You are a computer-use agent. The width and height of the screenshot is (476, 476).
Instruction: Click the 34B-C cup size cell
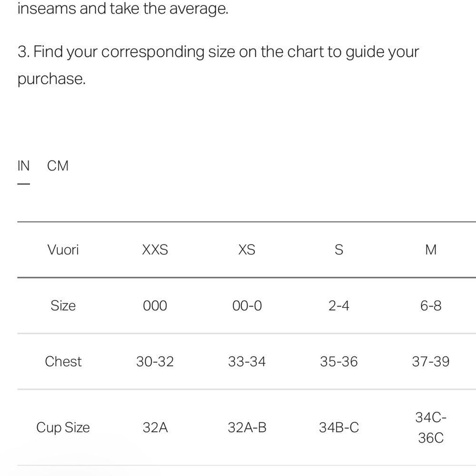click(x=339, y=427)
